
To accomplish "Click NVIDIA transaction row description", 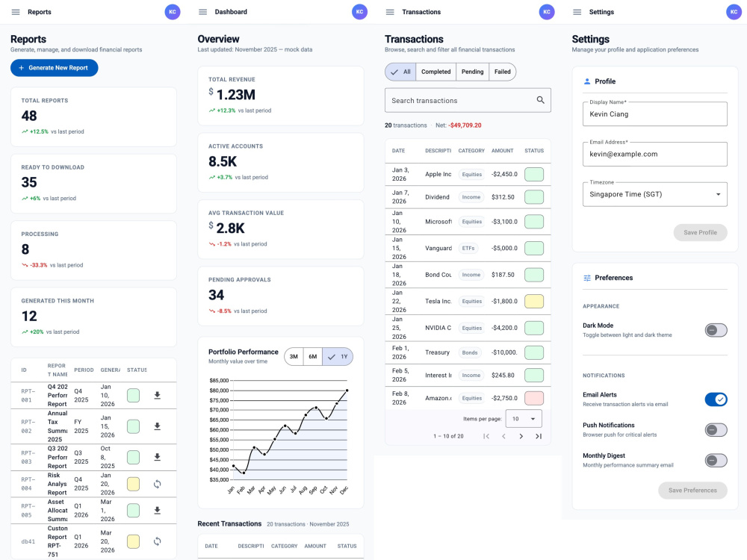I will point(438,328).
